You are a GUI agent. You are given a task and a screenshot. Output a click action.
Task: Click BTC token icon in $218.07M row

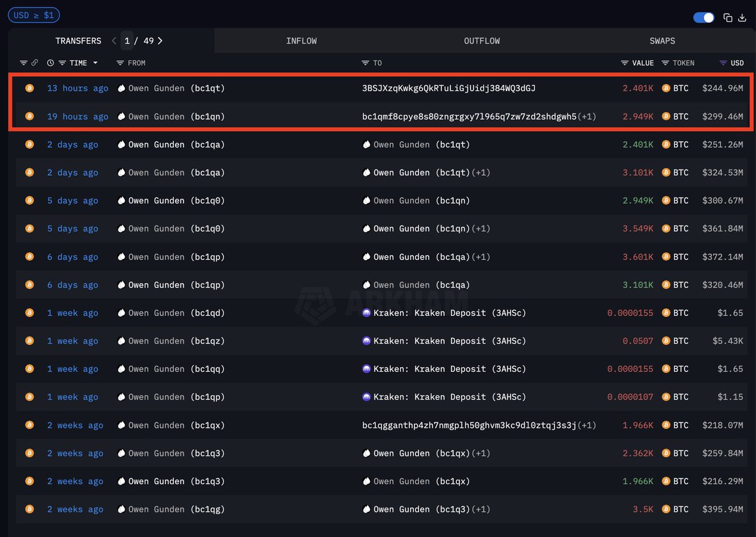click(666, 425)
